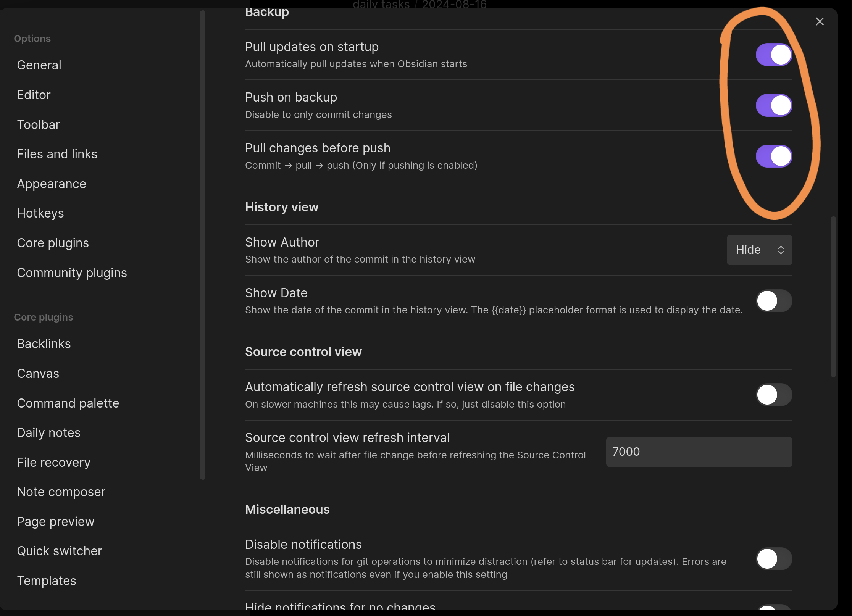This screenshot has width=852, height=616.
Task: Turn off Pull changes before push
Action: 773,156
